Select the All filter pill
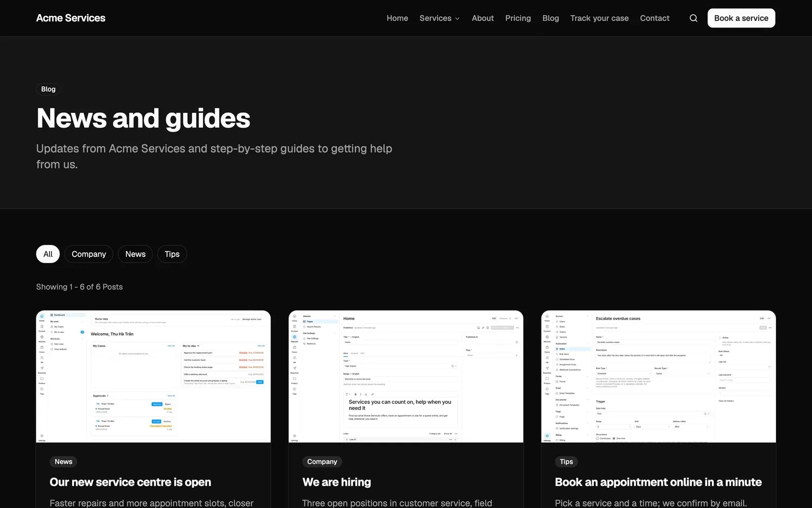 [48, 254]
